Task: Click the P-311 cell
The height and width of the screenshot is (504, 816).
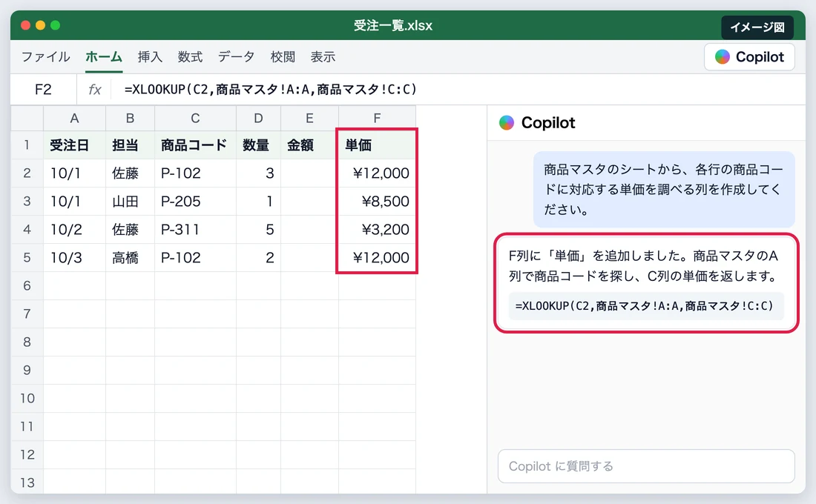Action: point(195,229)
